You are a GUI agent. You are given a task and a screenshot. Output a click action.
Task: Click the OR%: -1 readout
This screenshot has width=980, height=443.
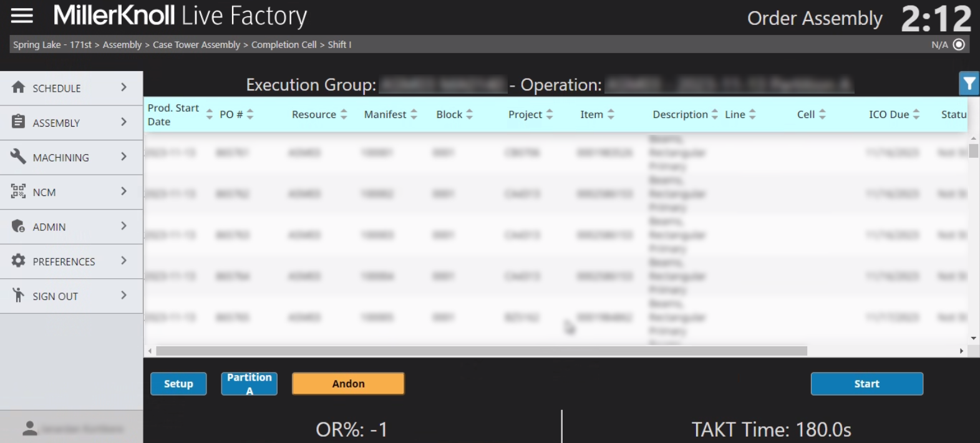tap(352, 429)
